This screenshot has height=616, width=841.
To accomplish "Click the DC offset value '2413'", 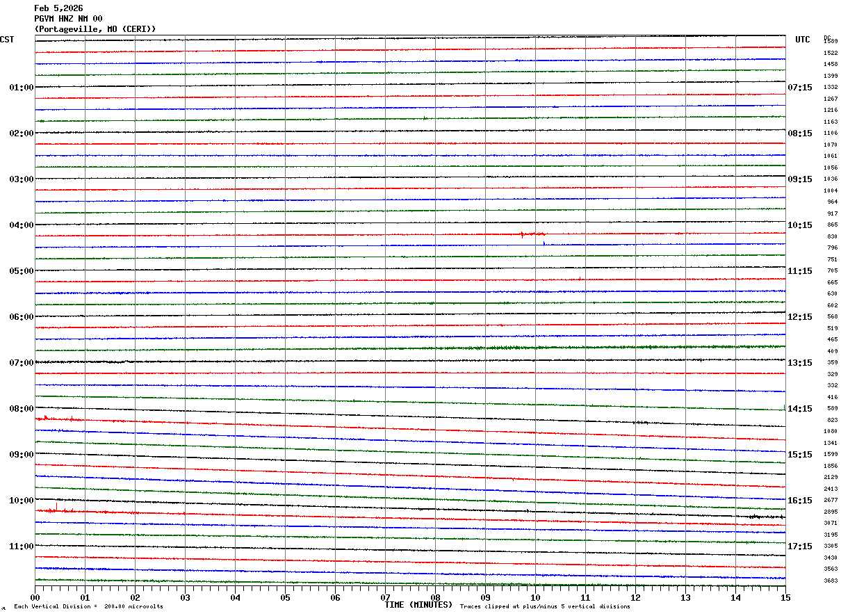I will click(x=831, y=489).
